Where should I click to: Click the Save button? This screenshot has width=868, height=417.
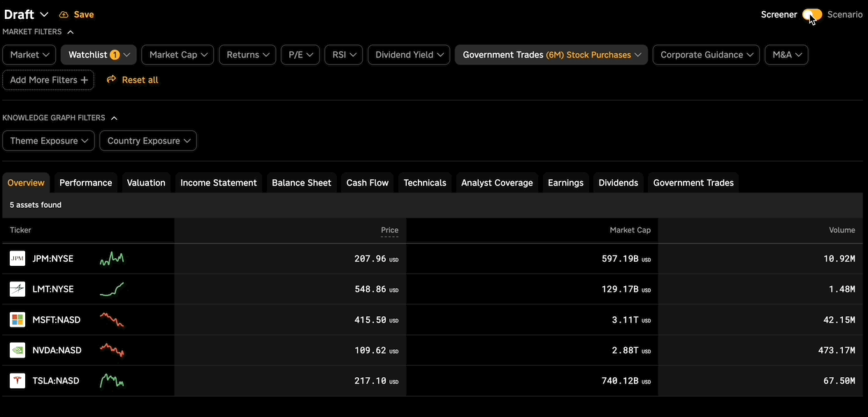click(x=76, y=15)
